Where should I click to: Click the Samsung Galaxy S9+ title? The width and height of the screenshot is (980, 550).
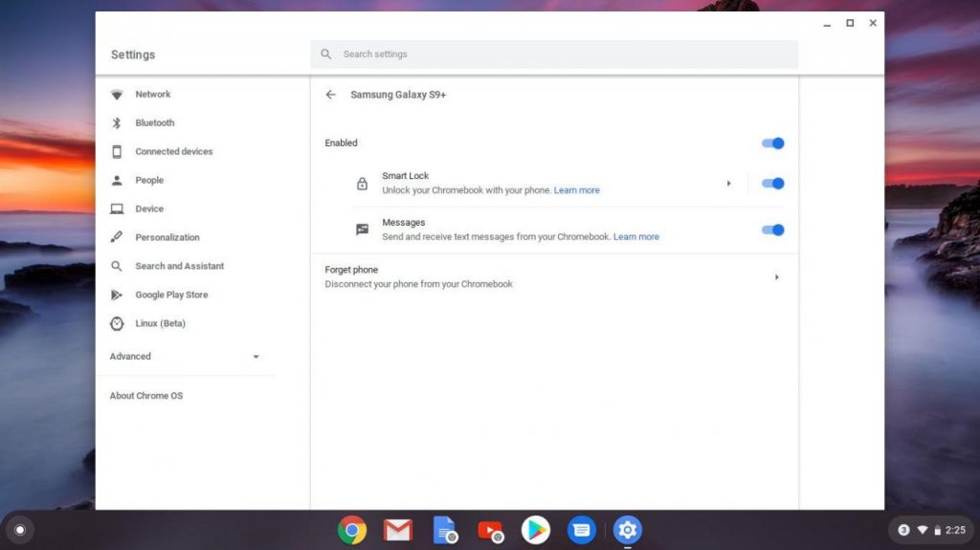(x=398, y=95)
